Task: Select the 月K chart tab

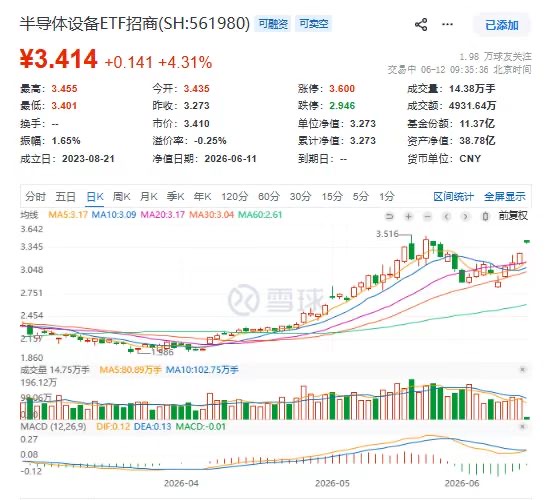Action: [149, 196]
